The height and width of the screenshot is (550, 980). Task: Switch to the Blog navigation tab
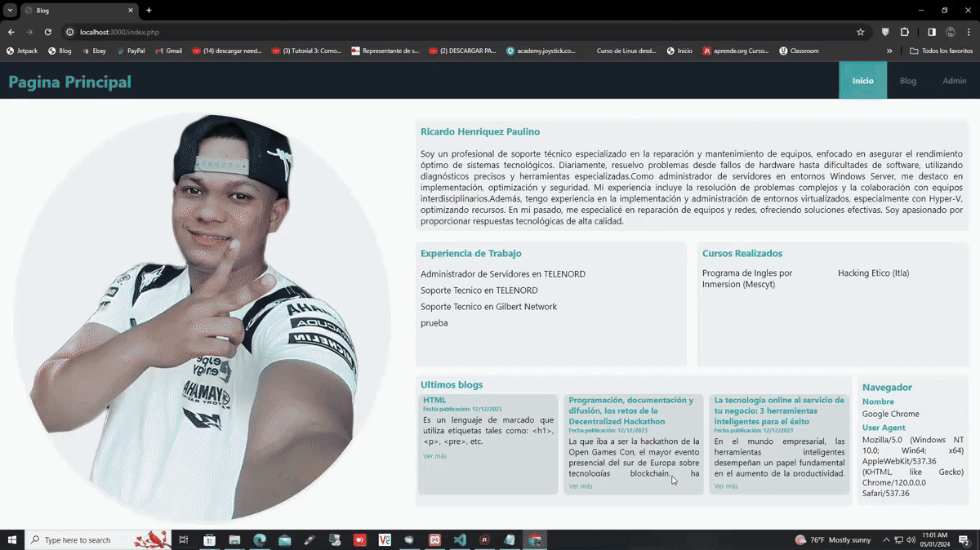908,81
